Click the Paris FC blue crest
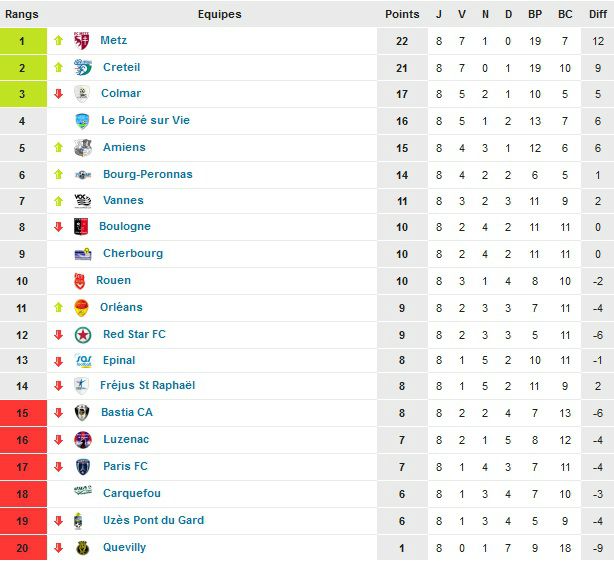 (83, 467)
